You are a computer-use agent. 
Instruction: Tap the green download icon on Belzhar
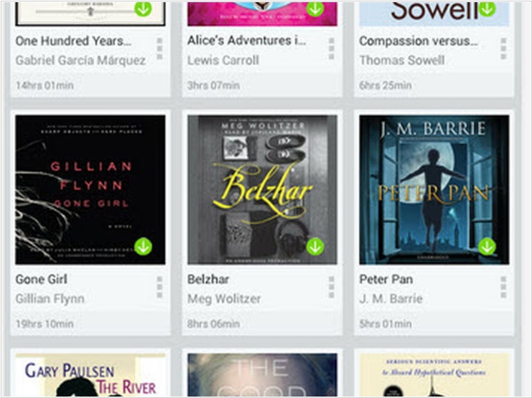pyautogui.click(x=315, y=247)
